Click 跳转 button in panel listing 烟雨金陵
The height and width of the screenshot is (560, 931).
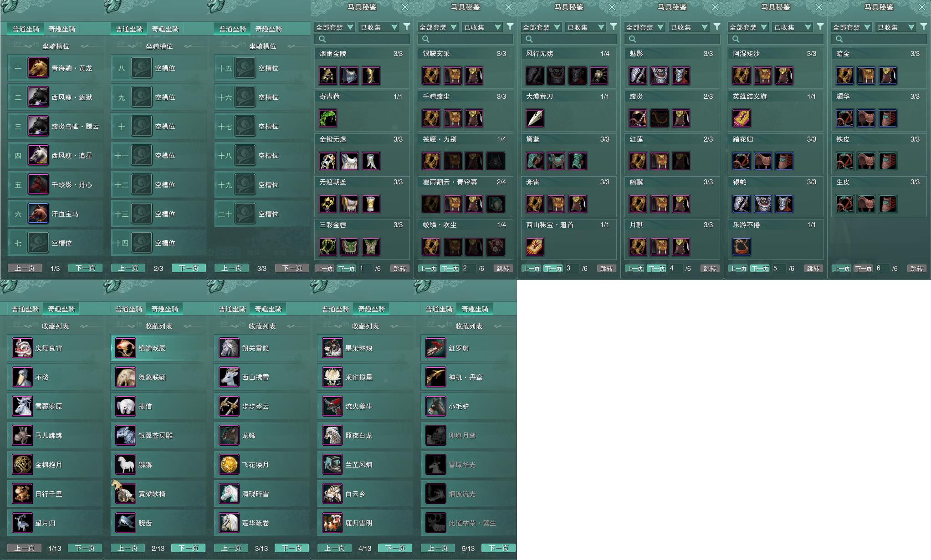pos(400,269)
